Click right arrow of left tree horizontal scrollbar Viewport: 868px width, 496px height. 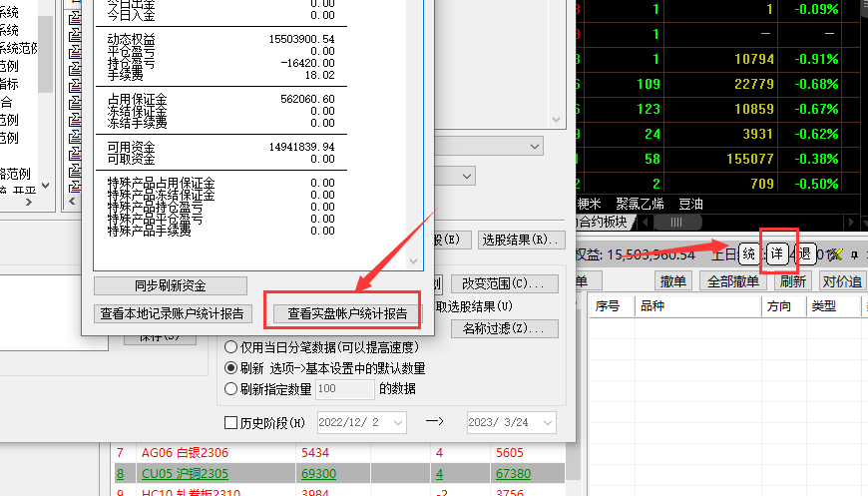coord(29,203)
